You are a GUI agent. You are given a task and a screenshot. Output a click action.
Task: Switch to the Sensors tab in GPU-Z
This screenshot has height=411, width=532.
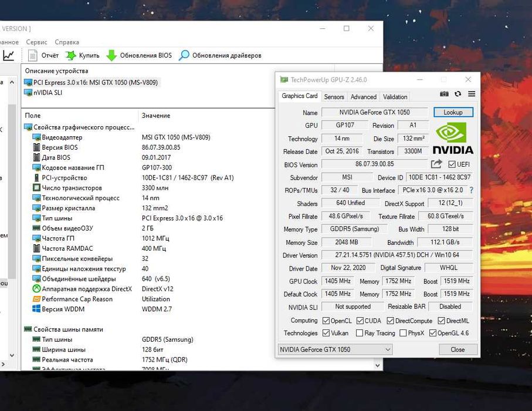pyautogui.click(x=334, y=97)
